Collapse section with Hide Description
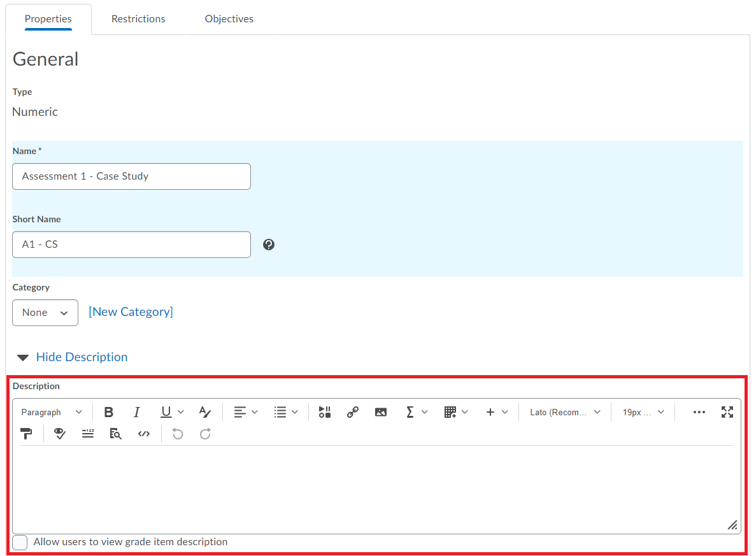 (x=82, y=357)
